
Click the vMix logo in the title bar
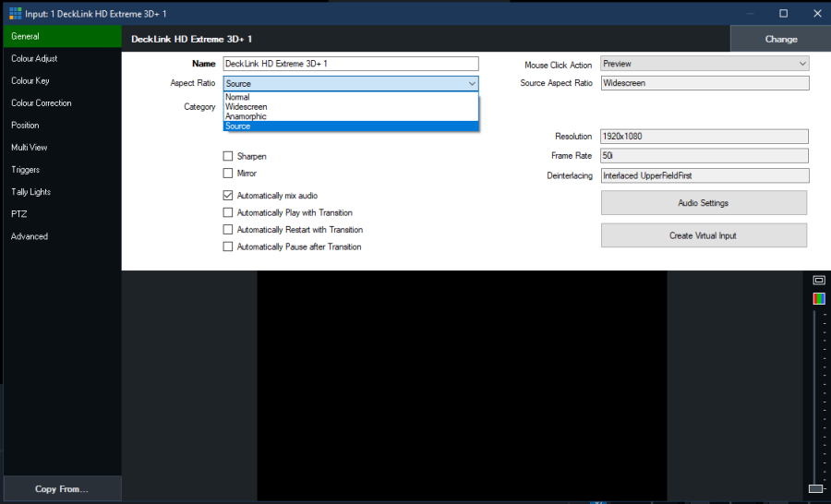[x=14, y=14]
